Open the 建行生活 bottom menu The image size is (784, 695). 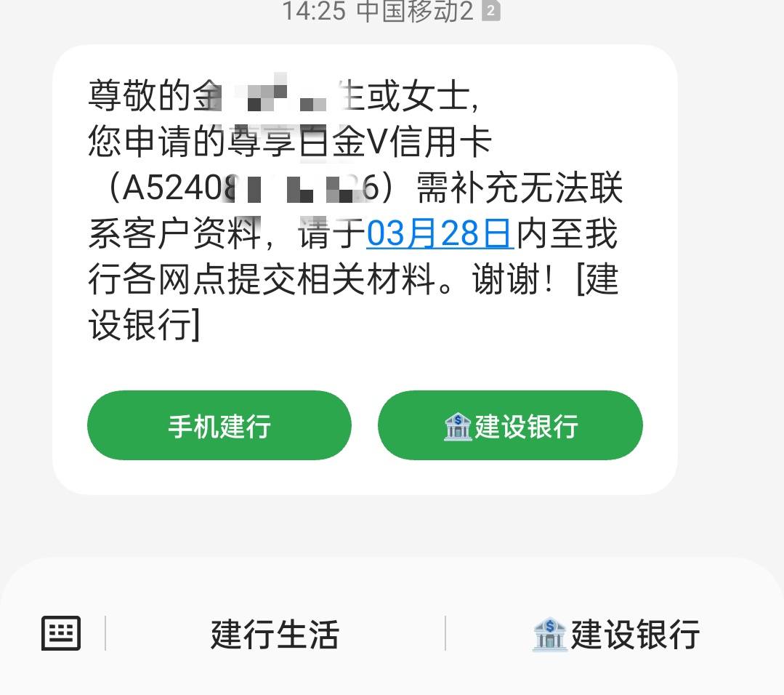(275, 634)
